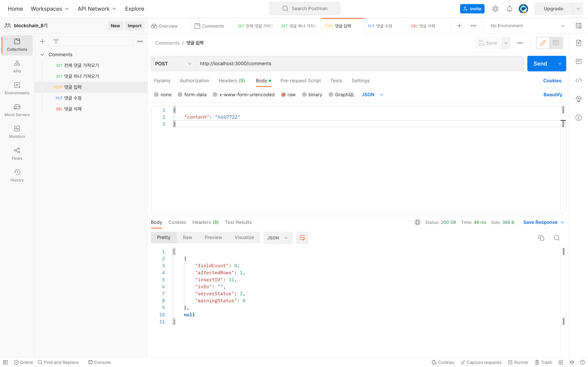Open the environment quick look icon
Screen dimensions: 588x367
579,26
